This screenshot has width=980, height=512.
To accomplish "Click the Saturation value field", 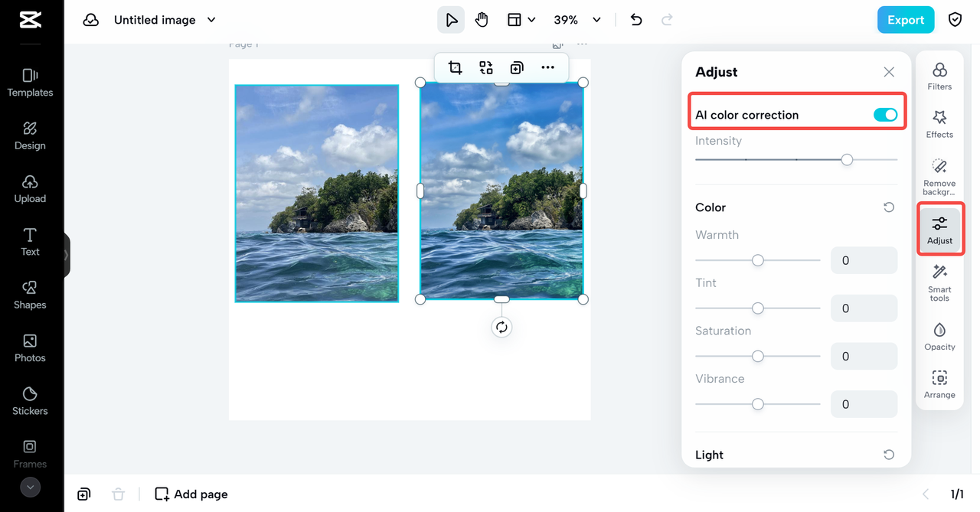I will pos(864,356).
